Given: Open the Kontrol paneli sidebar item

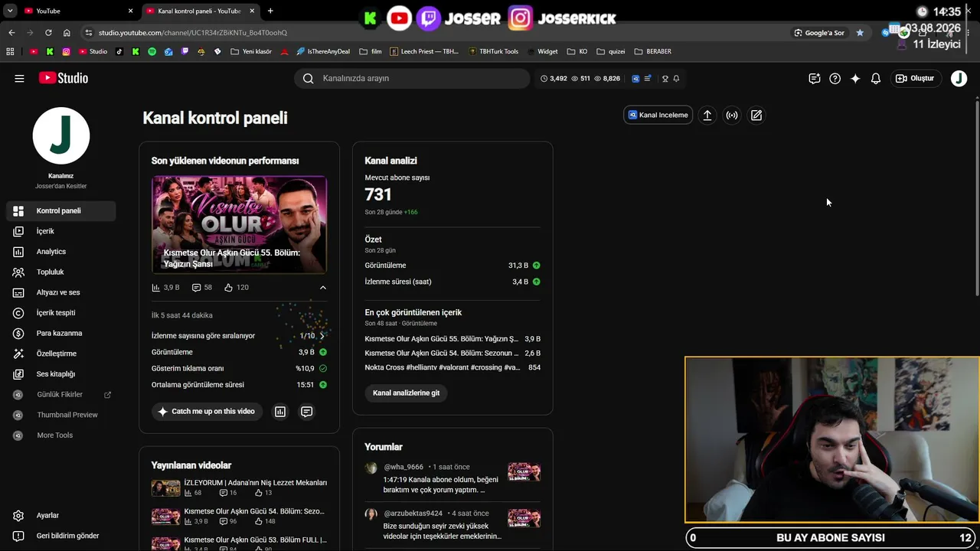Looking at the screenshot, I should pyautogui.click(x=61, y=210).
